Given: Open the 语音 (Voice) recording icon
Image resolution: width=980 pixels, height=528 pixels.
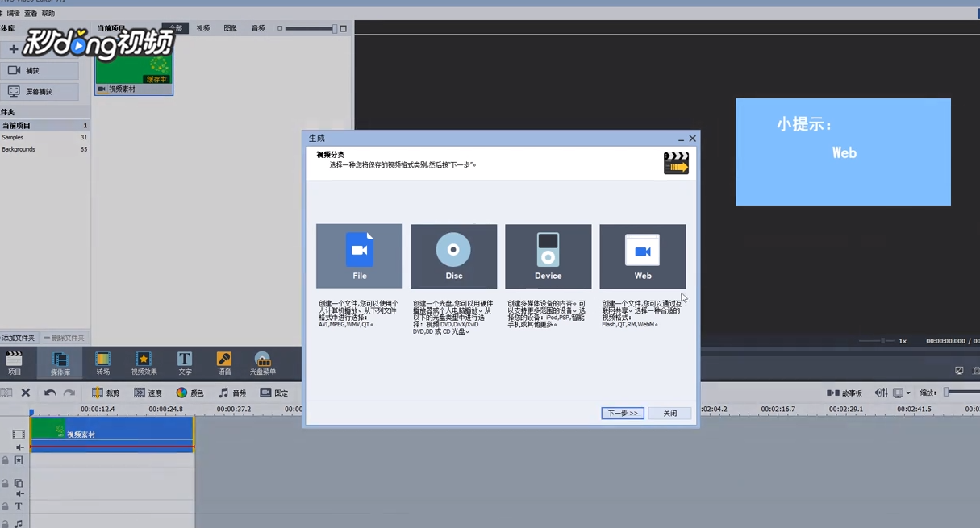Looking at the screenshot, I should [223, 362].
